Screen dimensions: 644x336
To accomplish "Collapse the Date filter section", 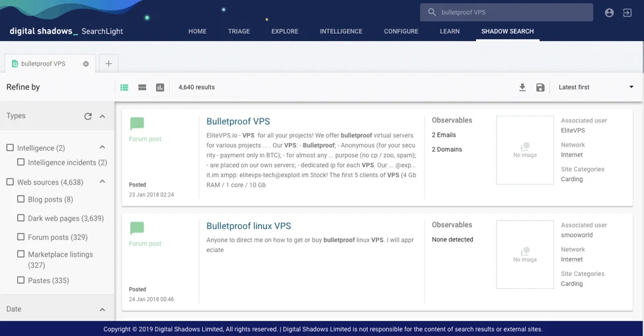I will point(102,310).
